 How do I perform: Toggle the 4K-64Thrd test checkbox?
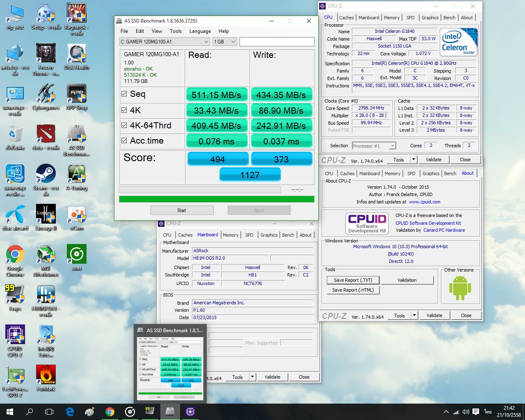click(124, 126)
